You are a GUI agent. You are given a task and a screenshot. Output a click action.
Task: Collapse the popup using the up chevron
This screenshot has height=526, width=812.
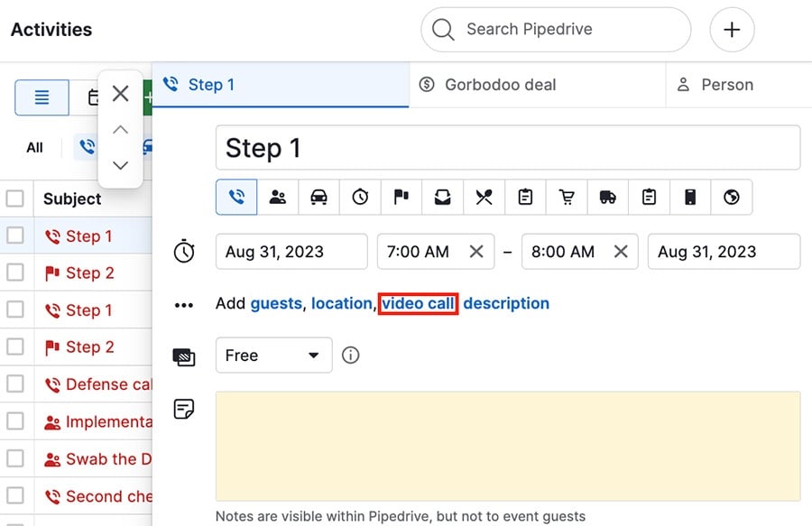(x=120, y=129)
